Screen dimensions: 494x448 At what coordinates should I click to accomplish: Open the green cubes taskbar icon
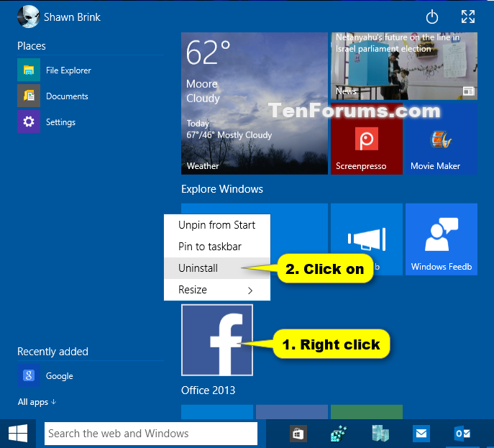(x=339, y=434)
